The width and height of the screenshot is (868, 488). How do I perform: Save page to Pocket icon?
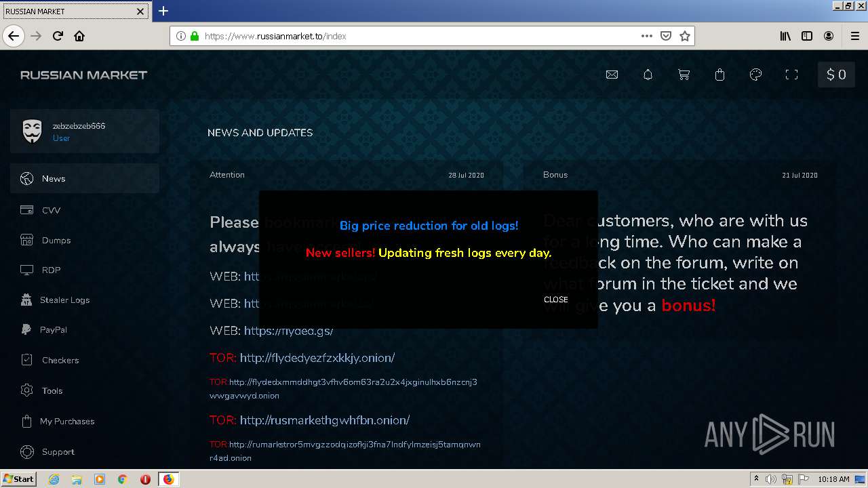tap(666, 36)
